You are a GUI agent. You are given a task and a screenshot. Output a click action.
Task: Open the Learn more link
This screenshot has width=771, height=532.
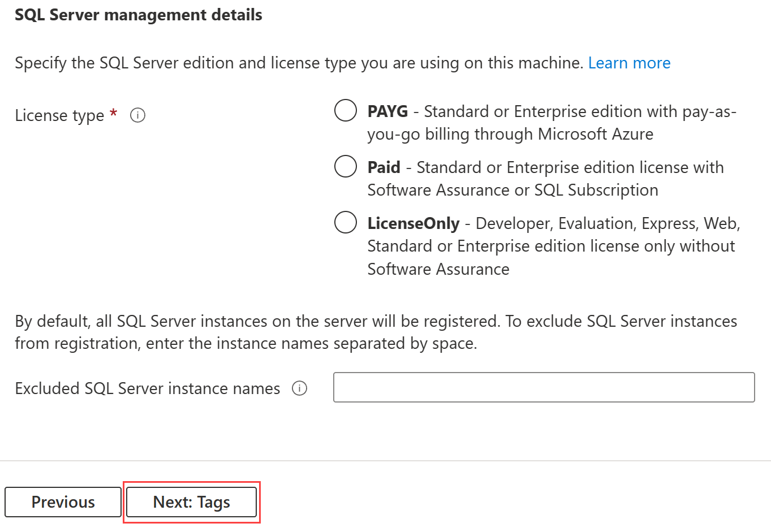[x=629, y=63]
